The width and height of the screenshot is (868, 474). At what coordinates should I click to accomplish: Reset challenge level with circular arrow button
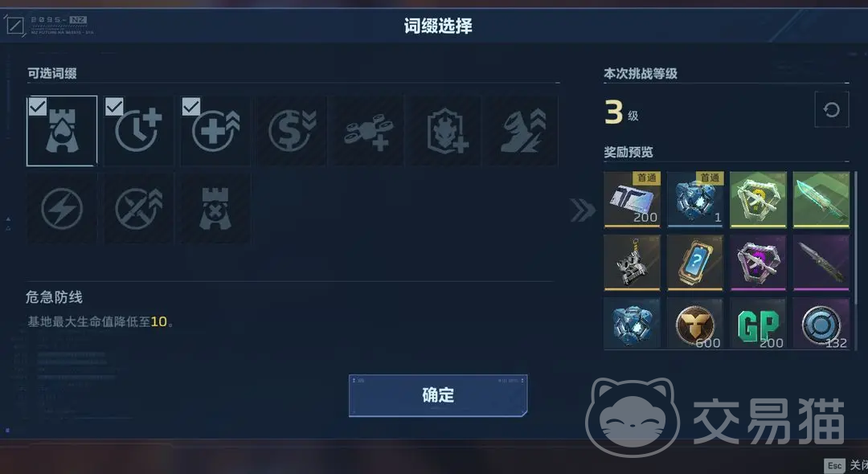(x=832, y=109)
